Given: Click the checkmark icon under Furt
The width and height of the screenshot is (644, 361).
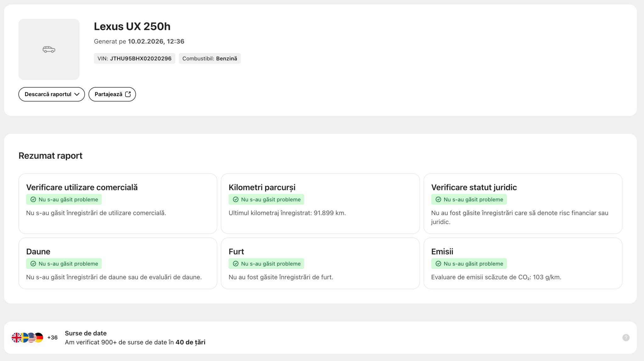Looking at the screenshot, I should coord(236,264).
